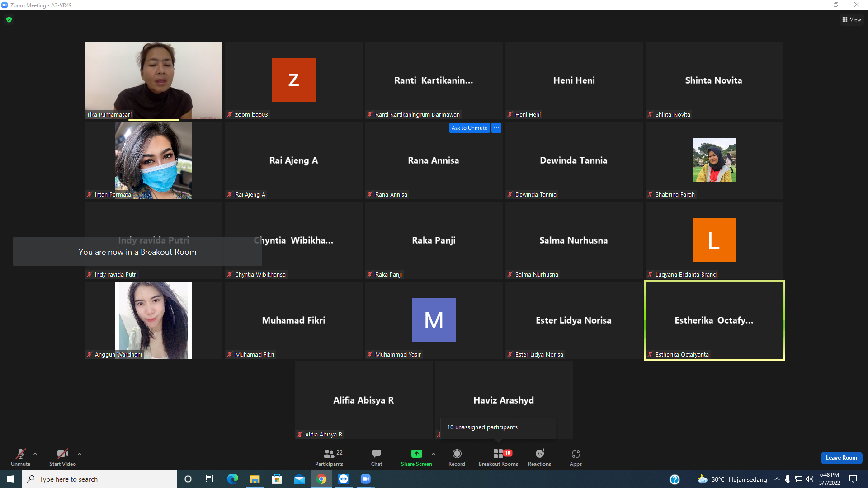Open the Reactions menu
This screenshot has width=868, height=488.
(x=539, y=457)
